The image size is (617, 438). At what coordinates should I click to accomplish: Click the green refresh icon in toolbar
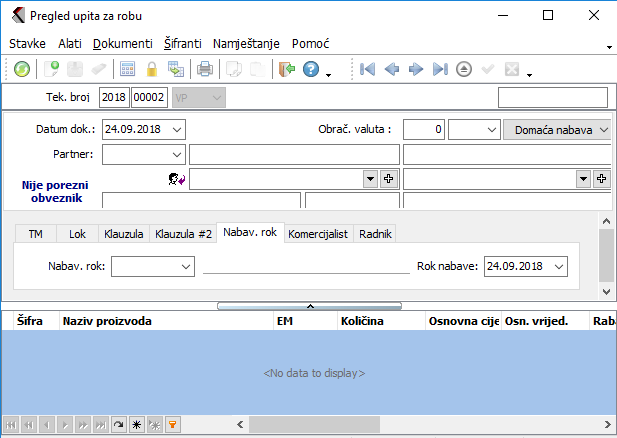coord(21,69)
